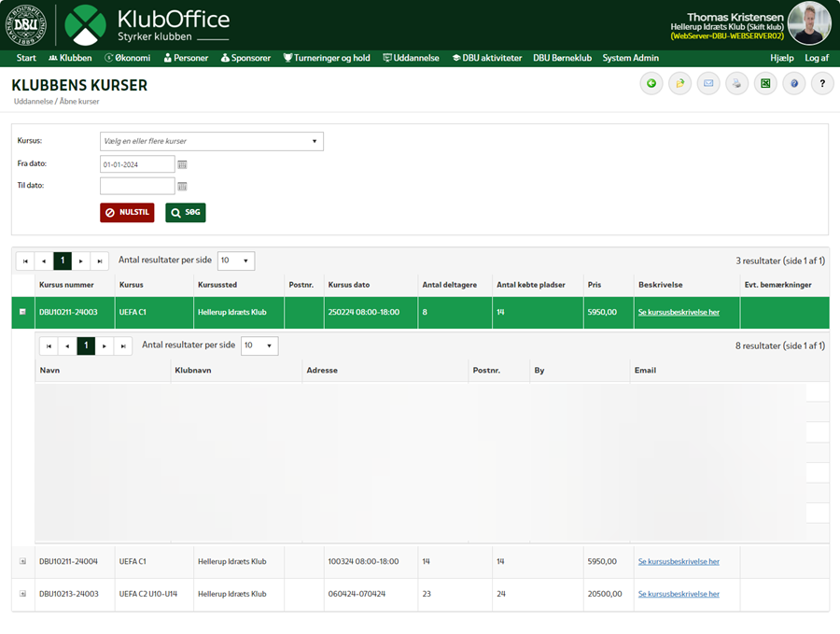840x634 pixels.
Task: Click the Email column header
Action: tap(645, 371)
